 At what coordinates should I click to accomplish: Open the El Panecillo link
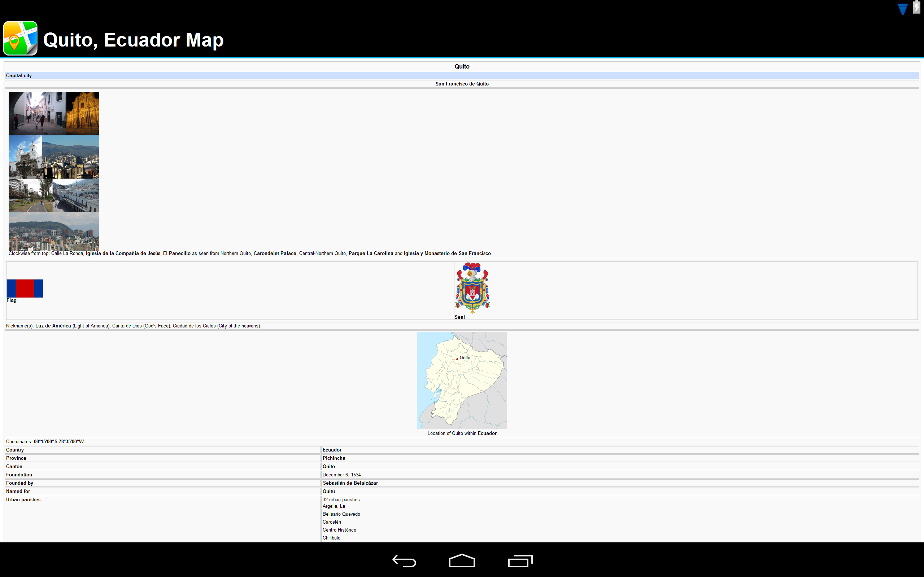(x=177, y=253)
